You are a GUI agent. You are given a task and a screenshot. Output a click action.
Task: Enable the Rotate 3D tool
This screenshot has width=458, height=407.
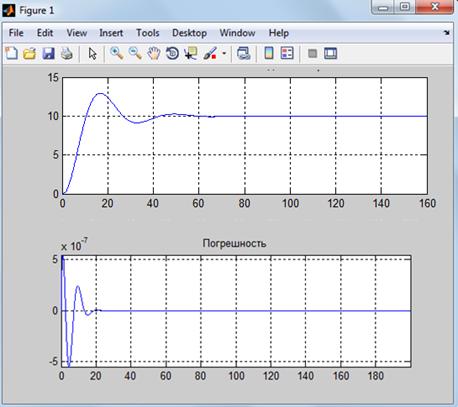[172, 53]
